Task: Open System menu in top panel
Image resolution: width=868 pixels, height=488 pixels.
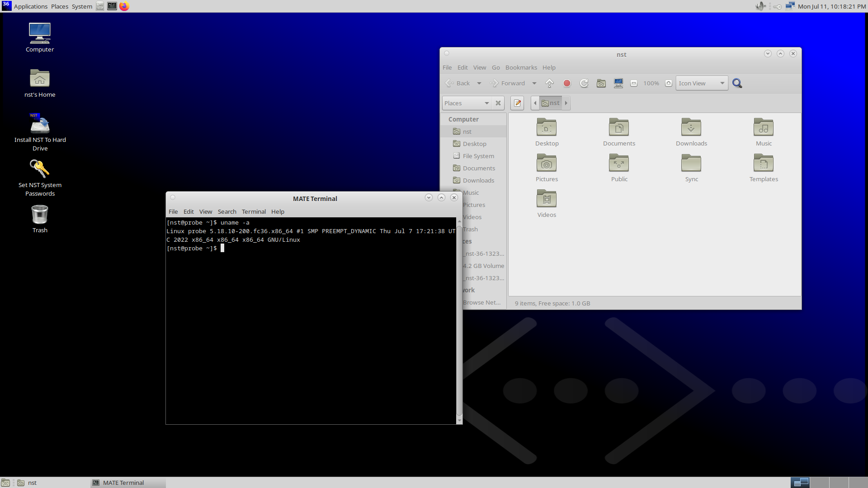Action: point(82,6)
